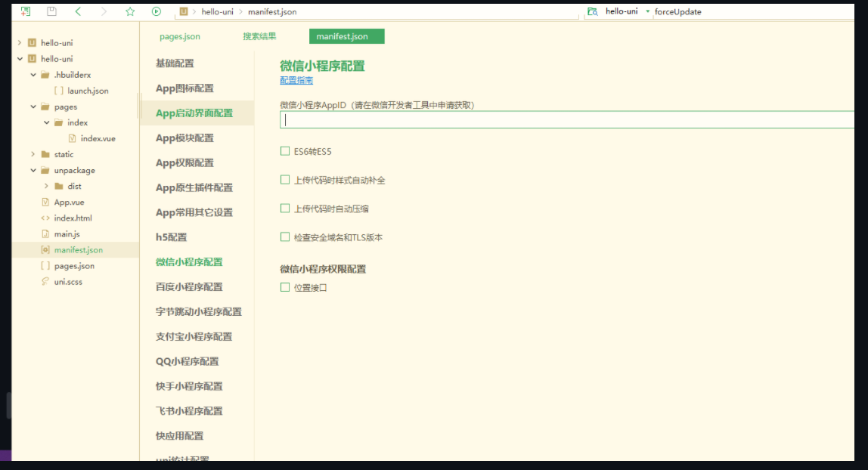868x470 pixels.
Task: Click the hello-uni project icon in the breadcrumb
Action: 182,11
